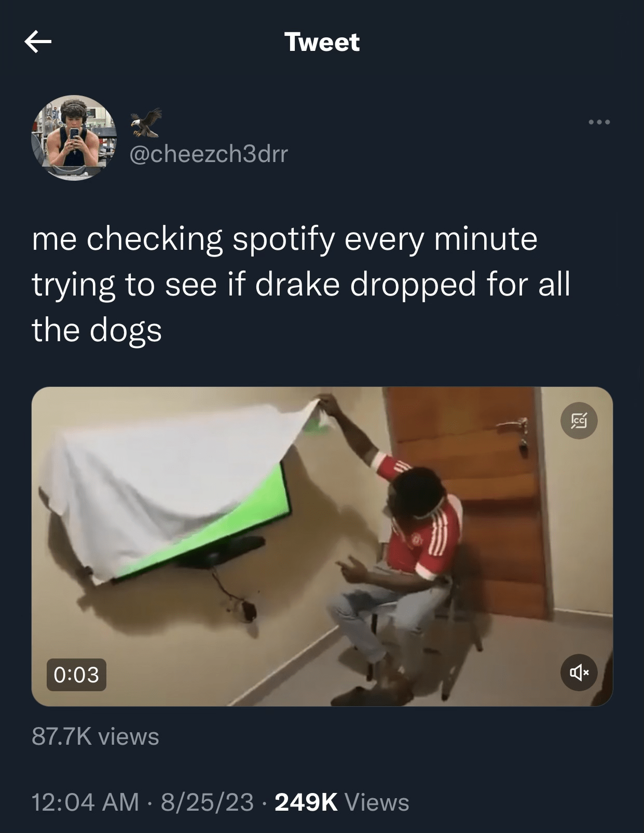Open the gym selfie profile avatar
This screenshot has height=833, width=644.
pos(74,138)
